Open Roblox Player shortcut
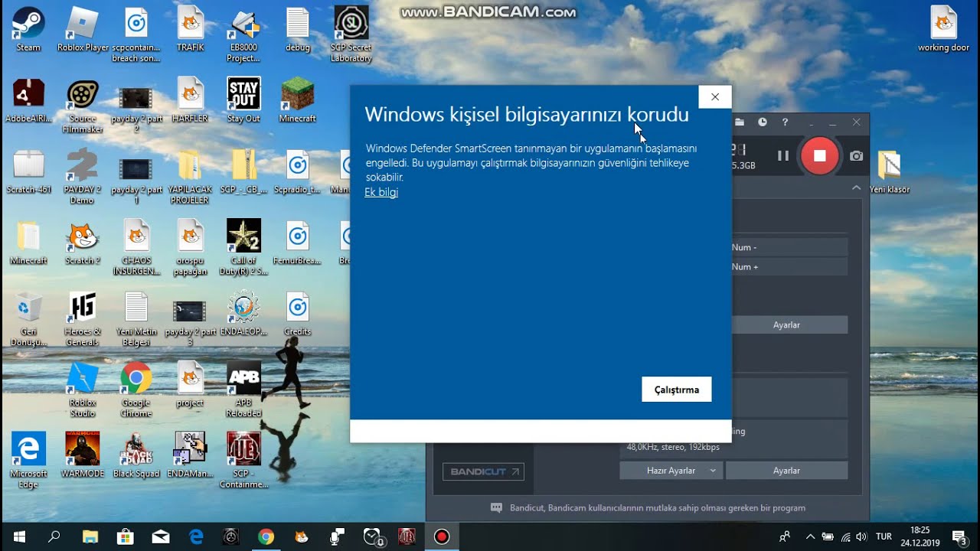 click(x=83, y=31)
